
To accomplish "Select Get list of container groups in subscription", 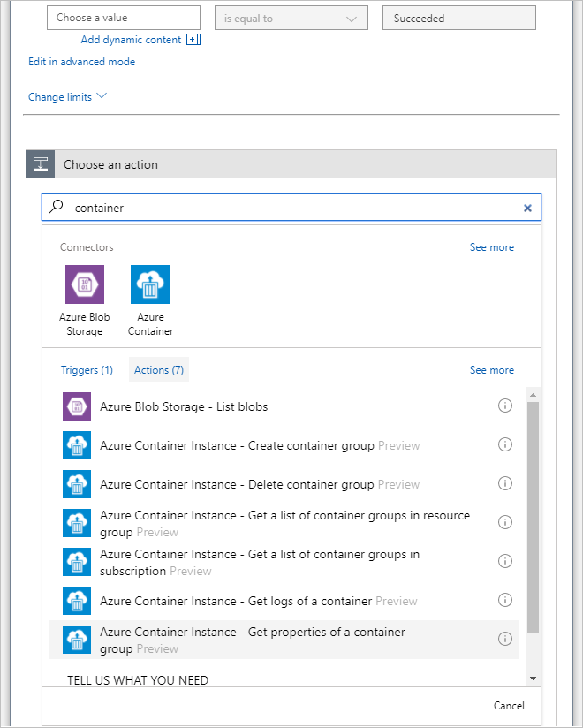I will pos(284,562).
